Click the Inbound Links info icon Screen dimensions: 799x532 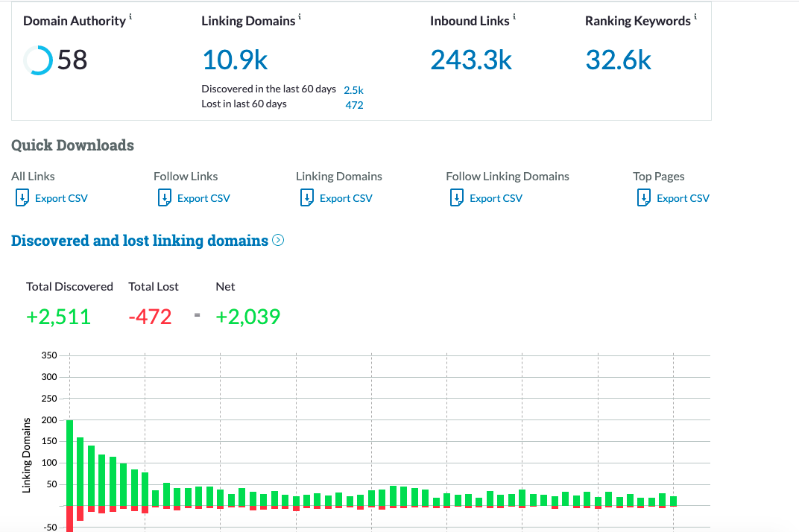click(514, 17)
